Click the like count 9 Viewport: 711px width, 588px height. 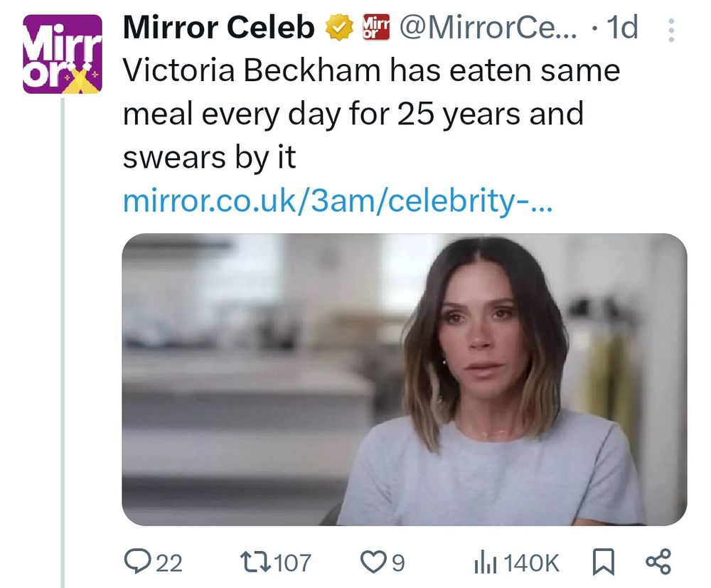click(x=397, y=563)
